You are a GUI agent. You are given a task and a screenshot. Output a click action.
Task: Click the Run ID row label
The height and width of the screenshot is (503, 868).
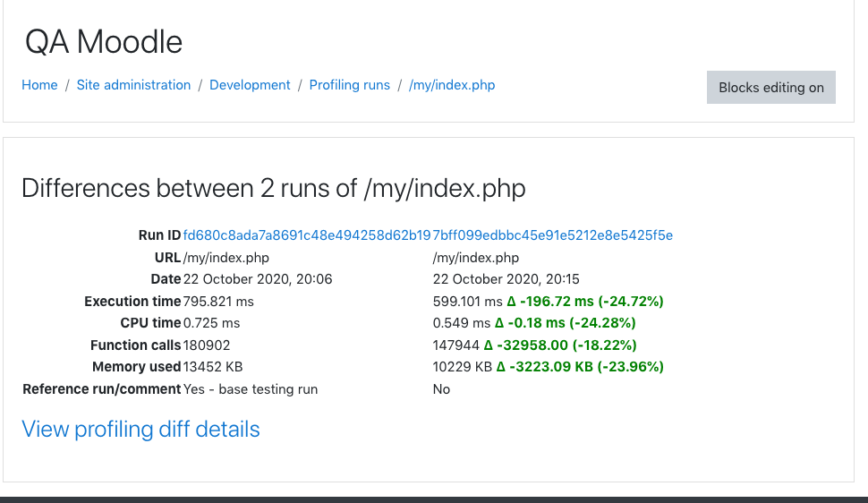(x=159, y=235)
